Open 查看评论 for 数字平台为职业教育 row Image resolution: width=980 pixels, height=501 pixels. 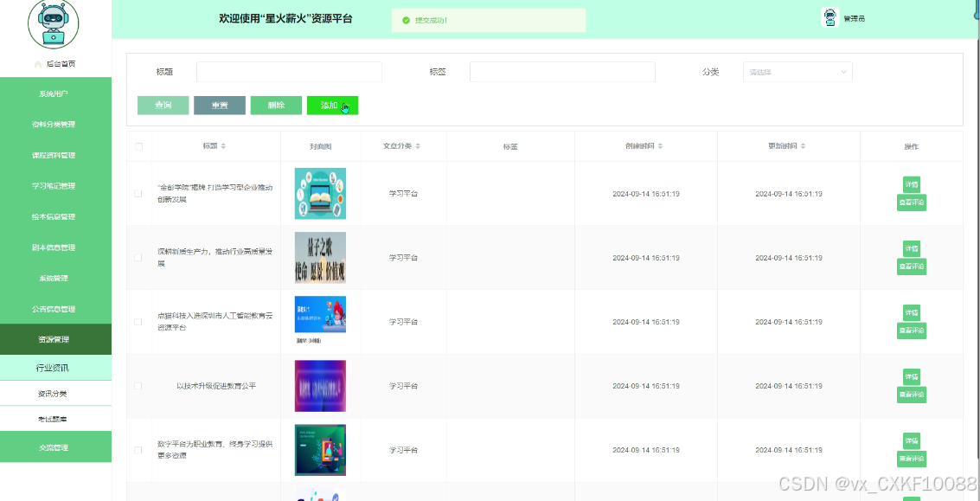pyautogui.click(x=912, y=459)
